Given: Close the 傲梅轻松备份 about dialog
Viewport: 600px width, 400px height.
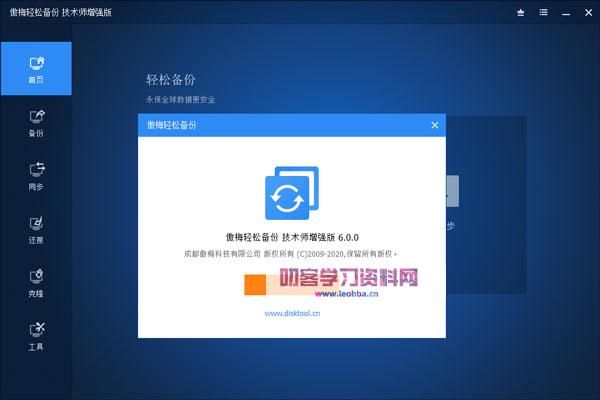Looking at the screenshot, I should click(x=435, y=125).
